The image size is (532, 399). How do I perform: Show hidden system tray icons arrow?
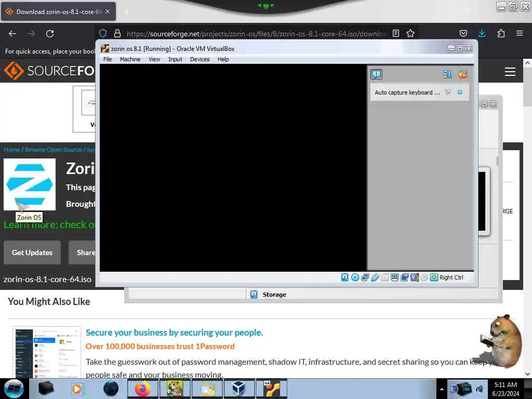(x=442, y=389)
